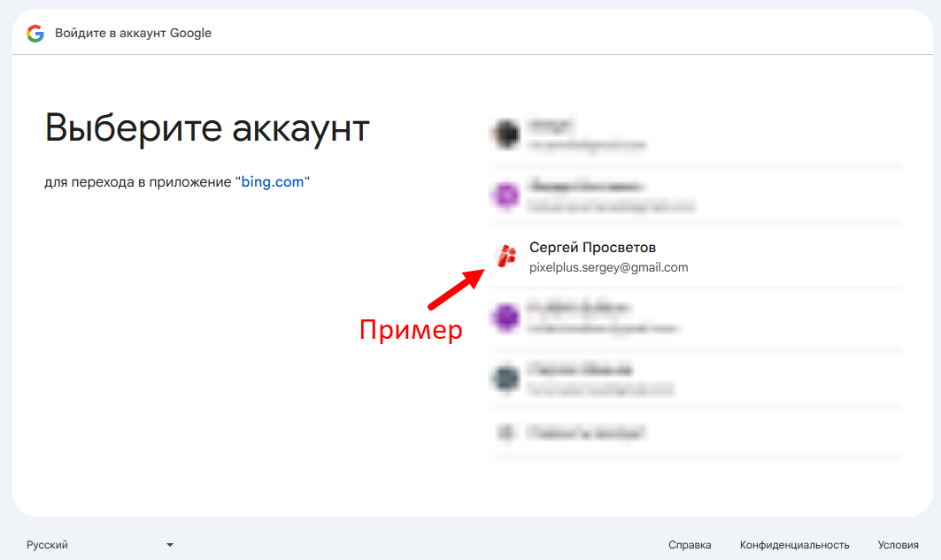This screenshot has width=941, height=560.
Task: Choose the Сергей Просветов account name
Action: point(592,248)
